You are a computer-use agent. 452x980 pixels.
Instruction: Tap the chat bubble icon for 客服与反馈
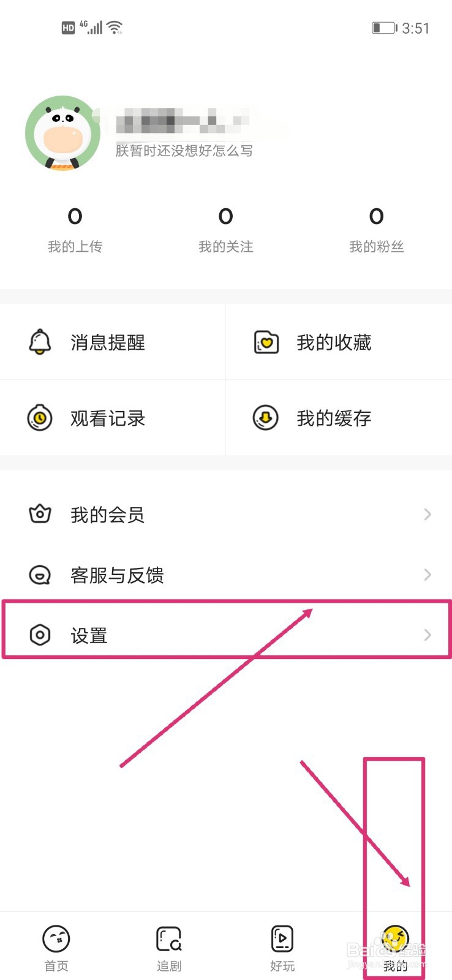point(40,575)
